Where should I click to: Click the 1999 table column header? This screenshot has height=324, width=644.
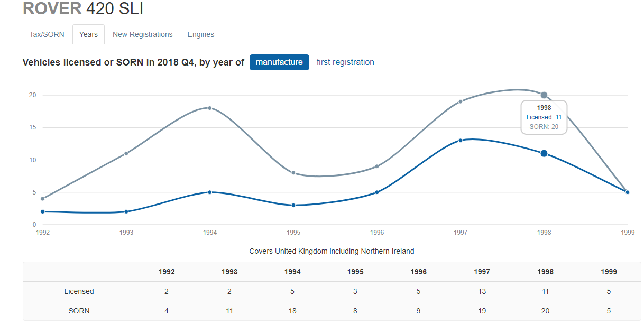(609, 272)
